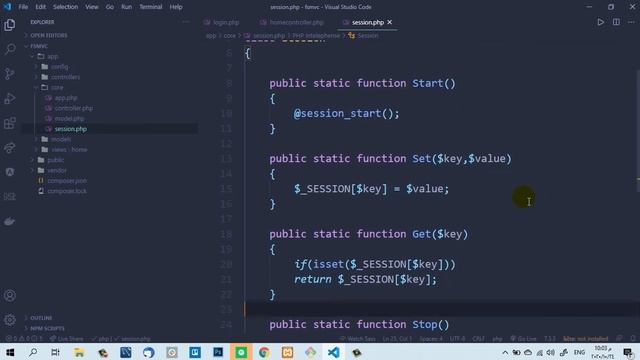Open Windows taskbar search

click(33, 352)
